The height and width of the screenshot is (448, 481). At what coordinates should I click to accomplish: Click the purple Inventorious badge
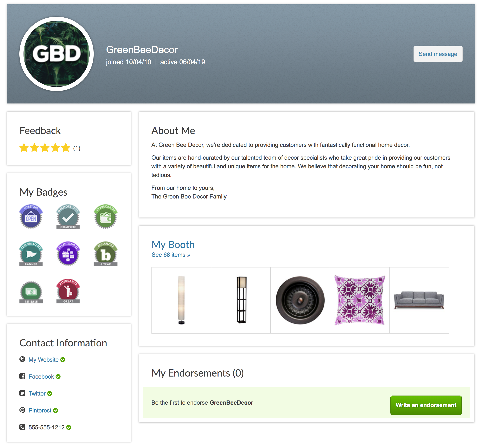click(68, 254)
